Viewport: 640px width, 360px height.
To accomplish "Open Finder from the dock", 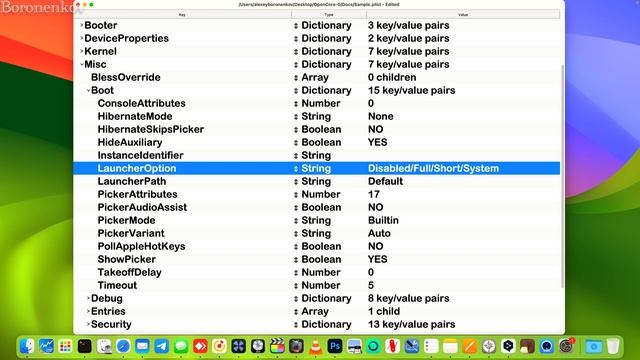I will 27,346.
